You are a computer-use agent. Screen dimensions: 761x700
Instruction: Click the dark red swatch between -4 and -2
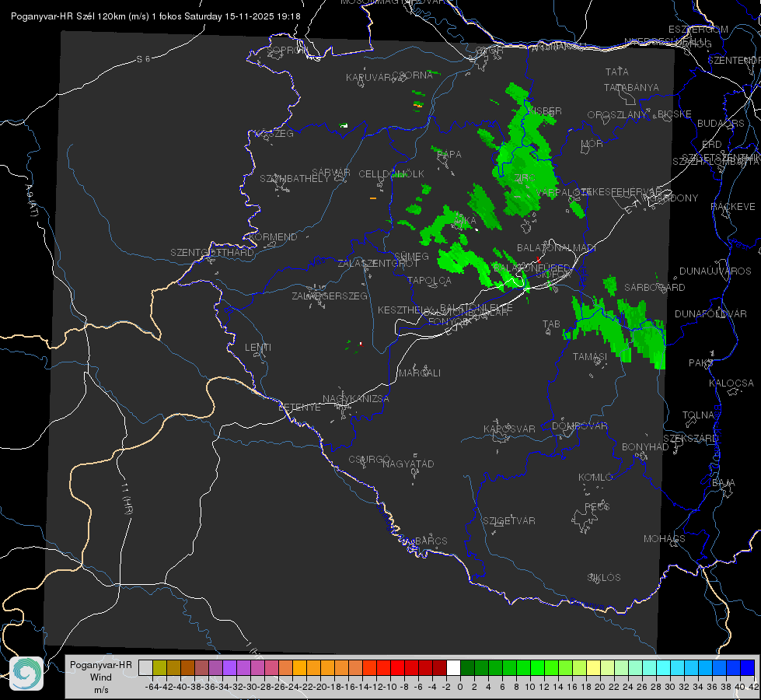(x=439, y=668)
